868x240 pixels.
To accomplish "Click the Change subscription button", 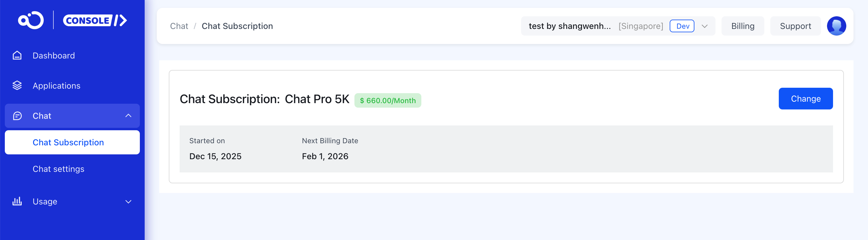I will tap(805, 98).
